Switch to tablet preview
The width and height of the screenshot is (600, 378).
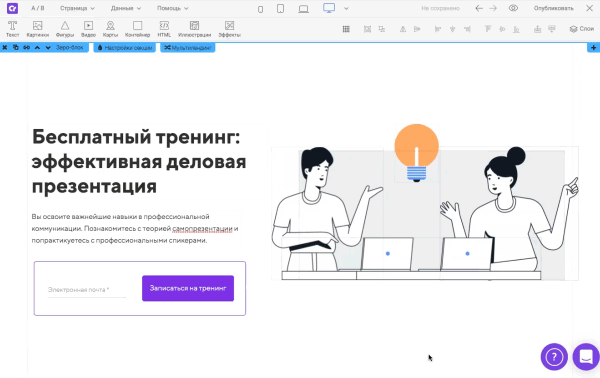coord(280,8)
